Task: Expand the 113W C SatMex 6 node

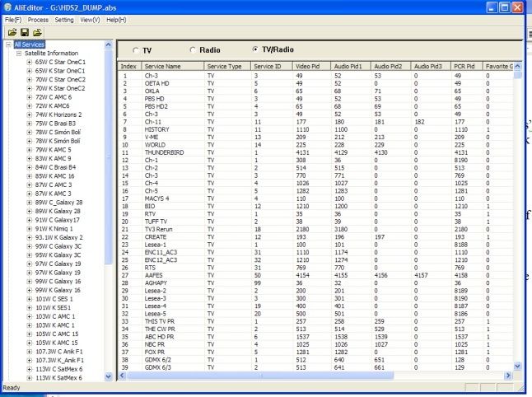Action: point(29,369)
